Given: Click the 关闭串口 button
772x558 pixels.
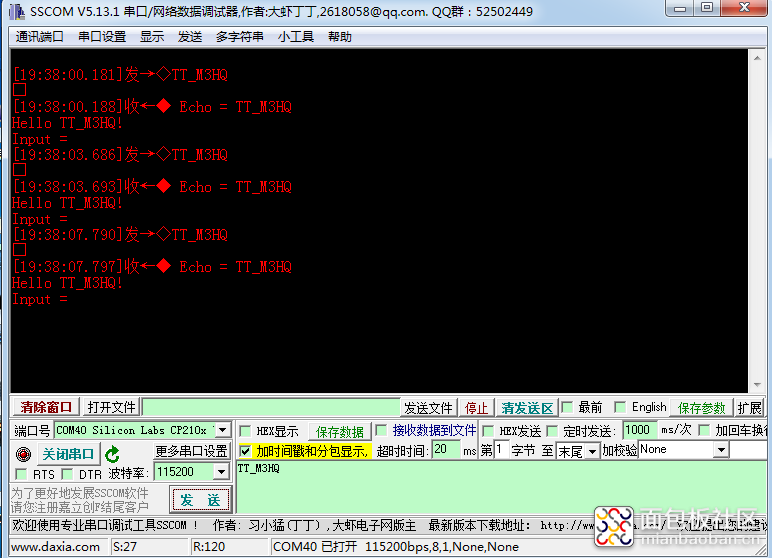Looking at the screenshot, I should click(x=68, y=454).
